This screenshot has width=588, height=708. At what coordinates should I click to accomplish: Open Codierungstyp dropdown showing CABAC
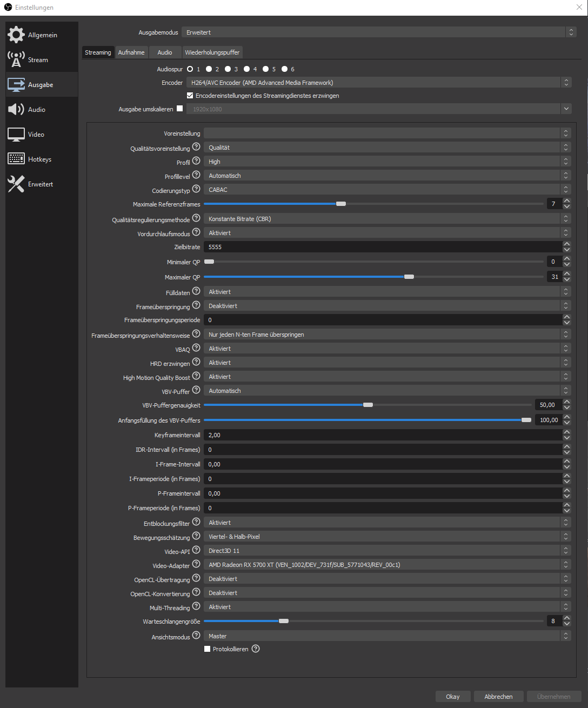point(387,189)
